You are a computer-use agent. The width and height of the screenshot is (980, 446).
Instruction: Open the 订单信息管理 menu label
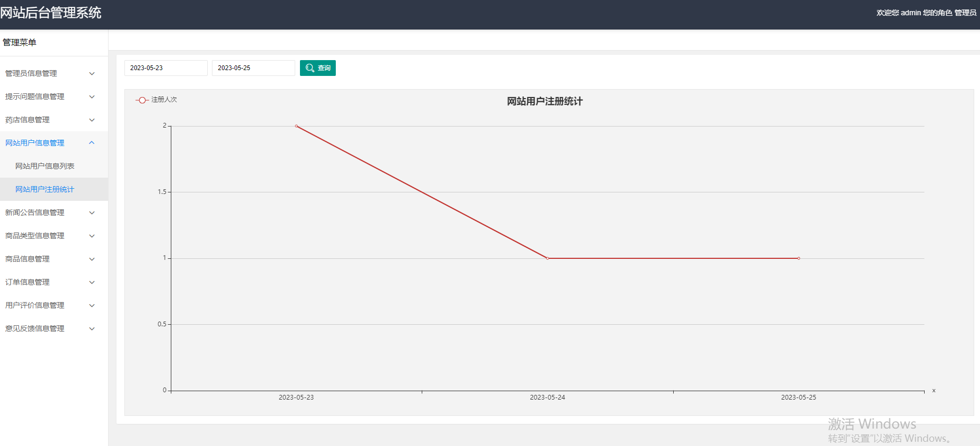27,282
